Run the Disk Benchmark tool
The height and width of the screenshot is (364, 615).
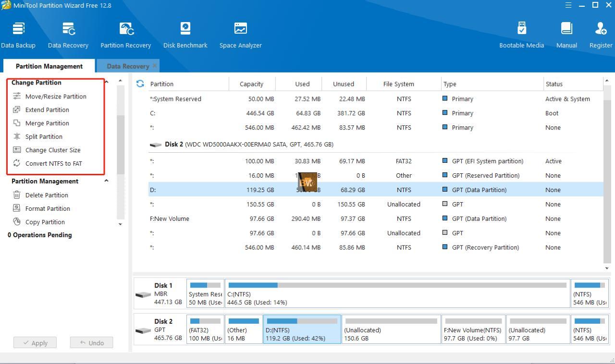185,35
